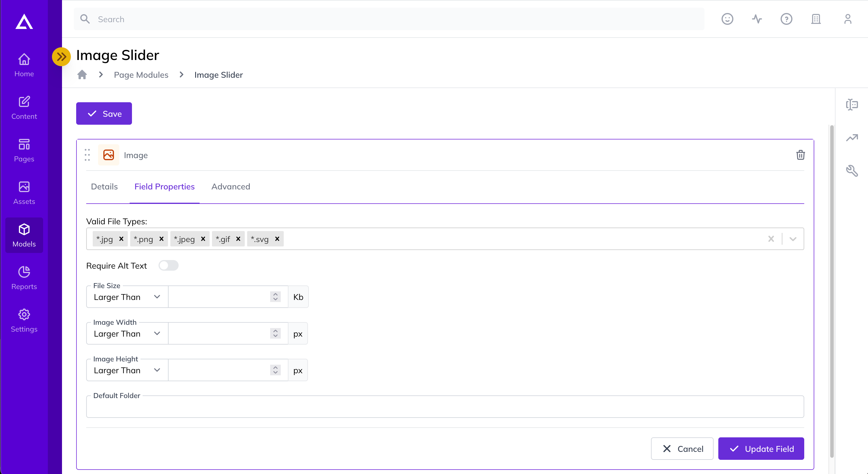Viewport: 868px width, 474px height.
Task: Open Image Width comparison dropdown
Action: coord(127,334)
